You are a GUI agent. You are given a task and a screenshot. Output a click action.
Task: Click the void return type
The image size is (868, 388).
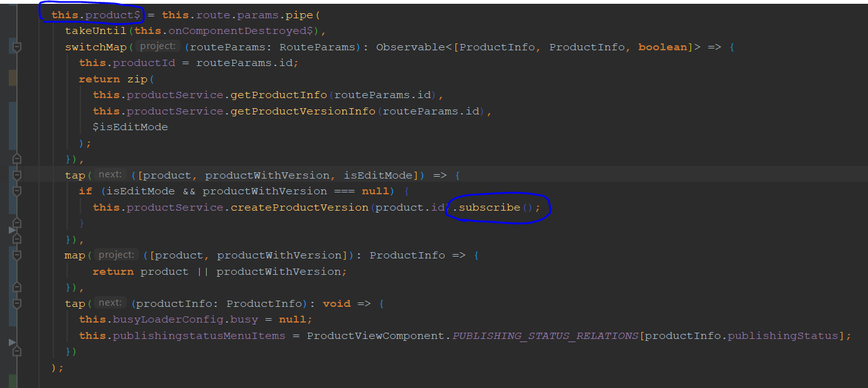pos(336,304)
